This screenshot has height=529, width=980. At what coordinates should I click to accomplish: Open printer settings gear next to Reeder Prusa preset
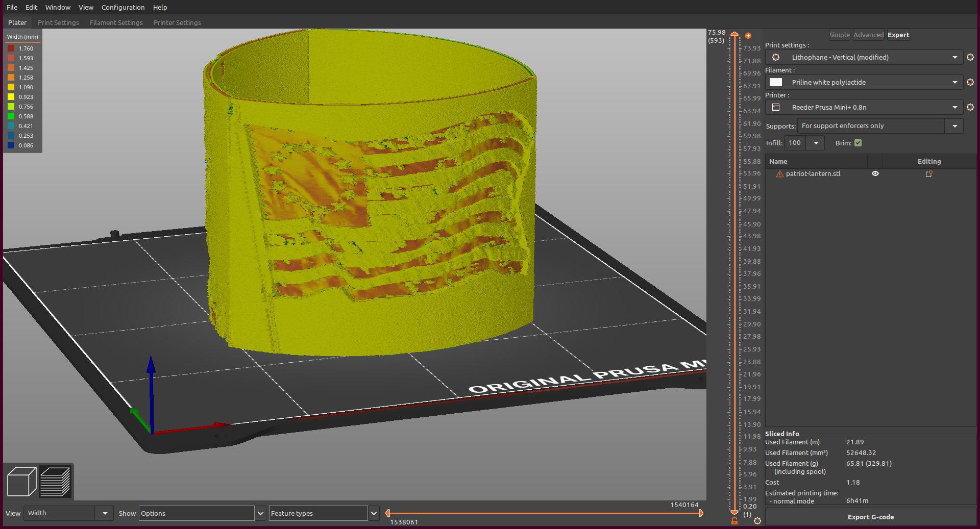tap(970, 107)
